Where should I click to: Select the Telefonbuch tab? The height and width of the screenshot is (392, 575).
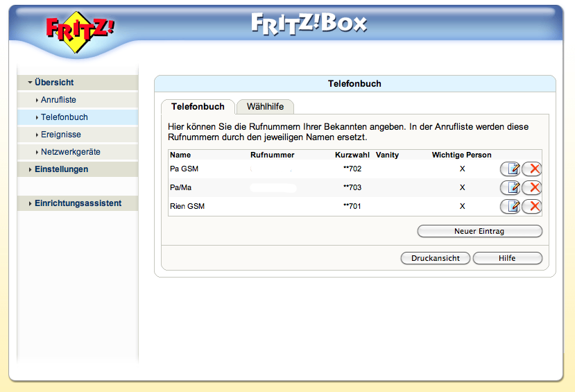pyautogui.click(x=198, y=107)
